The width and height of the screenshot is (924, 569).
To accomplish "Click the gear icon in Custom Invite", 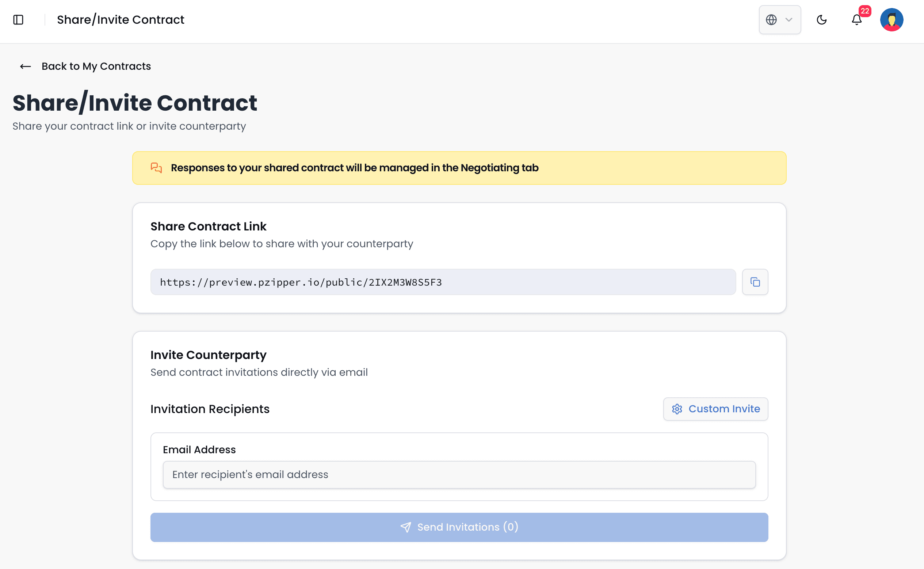I will [x=677, y=409].
